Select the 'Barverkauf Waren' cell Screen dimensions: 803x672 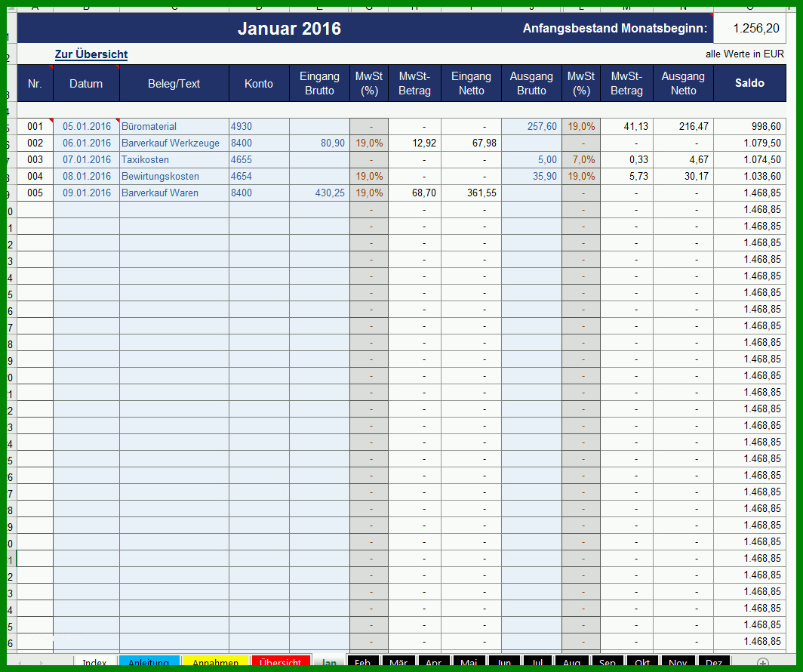(174, 193)
